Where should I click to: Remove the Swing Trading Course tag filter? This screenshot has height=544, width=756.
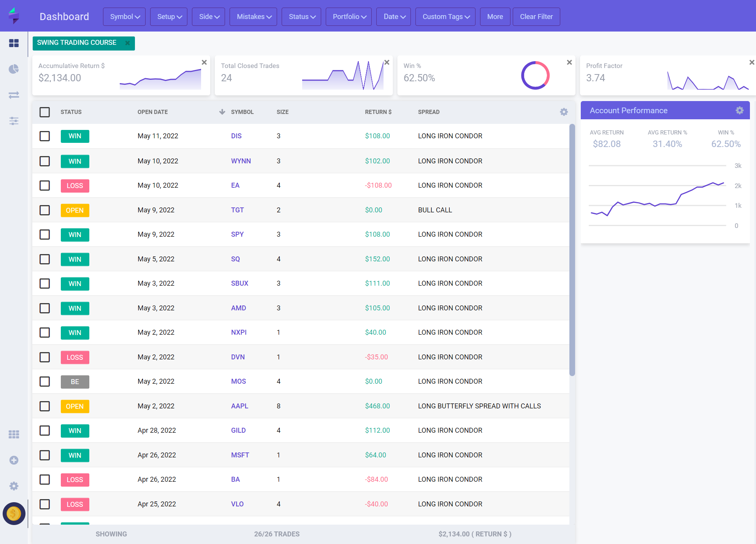(128, 43)
